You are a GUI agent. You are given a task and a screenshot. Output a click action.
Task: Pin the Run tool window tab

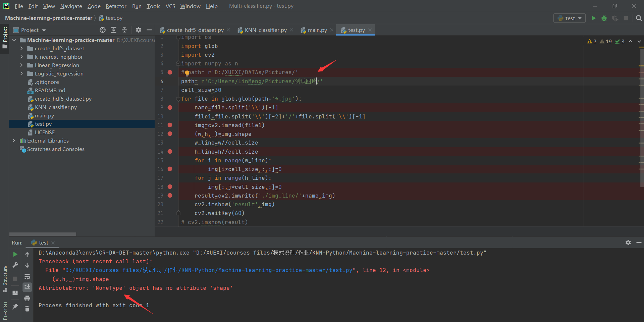click(15, 307)
